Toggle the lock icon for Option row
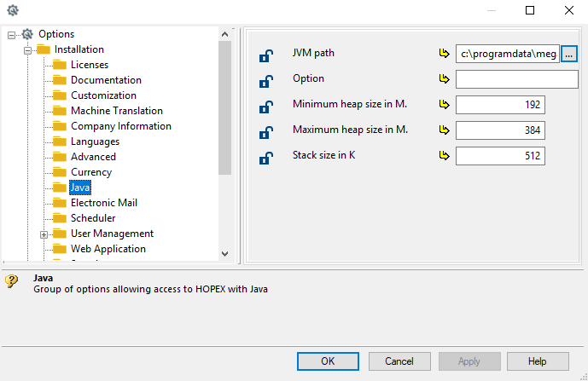The width and height of the screenshot is (588, 381). (x=266, y=81)
